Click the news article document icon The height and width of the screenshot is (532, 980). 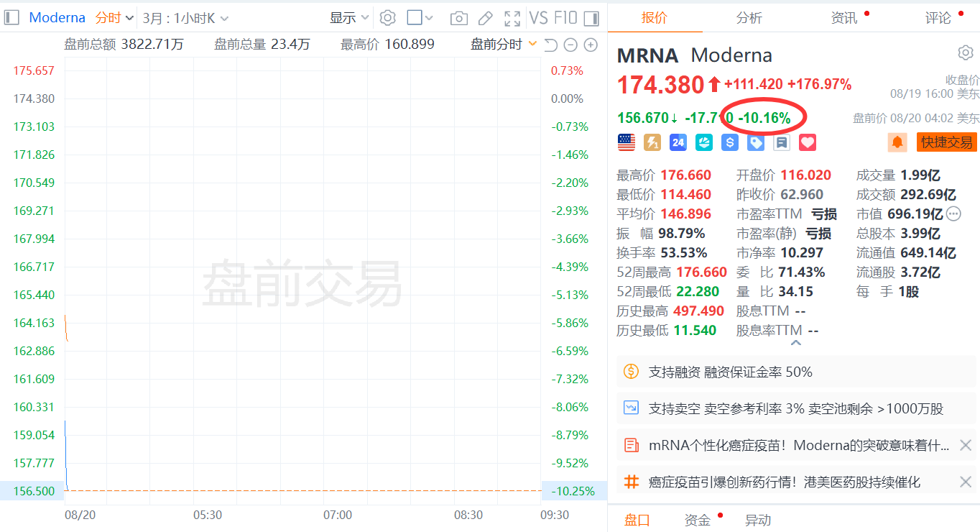point(631,445)
